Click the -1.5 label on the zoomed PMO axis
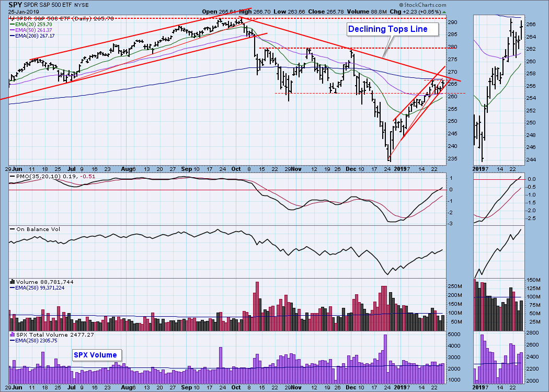Image resolution: width=549 pixels, height=392 pixels. [x=532, y=203]
